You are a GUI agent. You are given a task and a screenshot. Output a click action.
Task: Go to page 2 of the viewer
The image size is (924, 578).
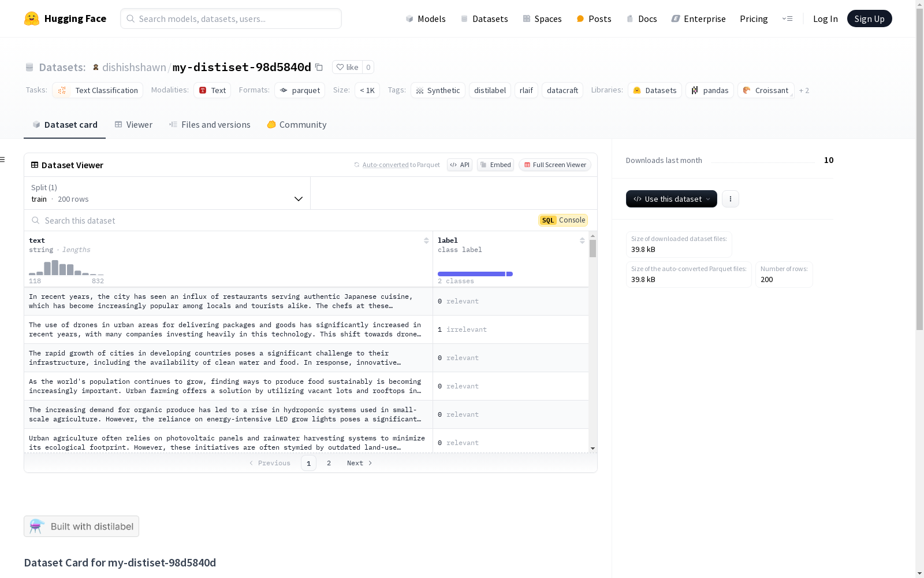coord(329,463)
